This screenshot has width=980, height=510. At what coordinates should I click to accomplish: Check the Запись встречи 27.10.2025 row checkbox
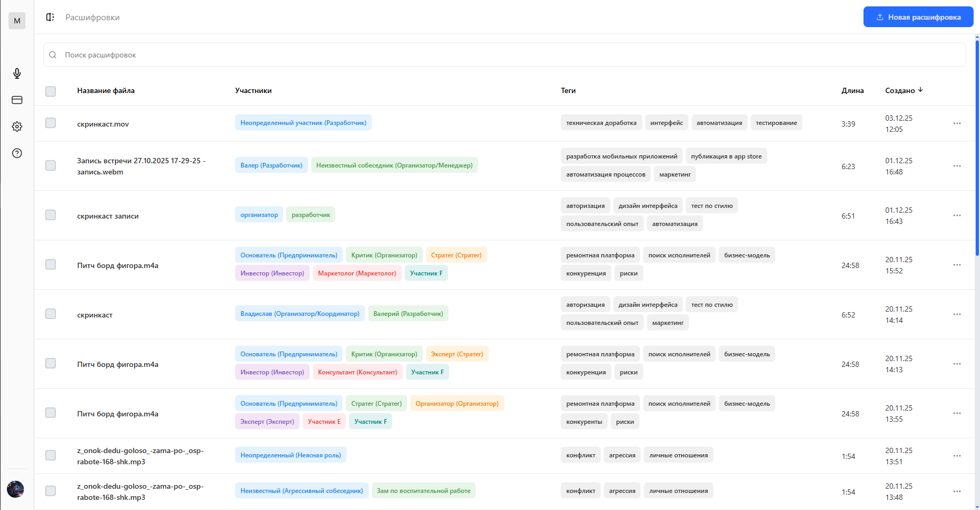coord(51,165)
